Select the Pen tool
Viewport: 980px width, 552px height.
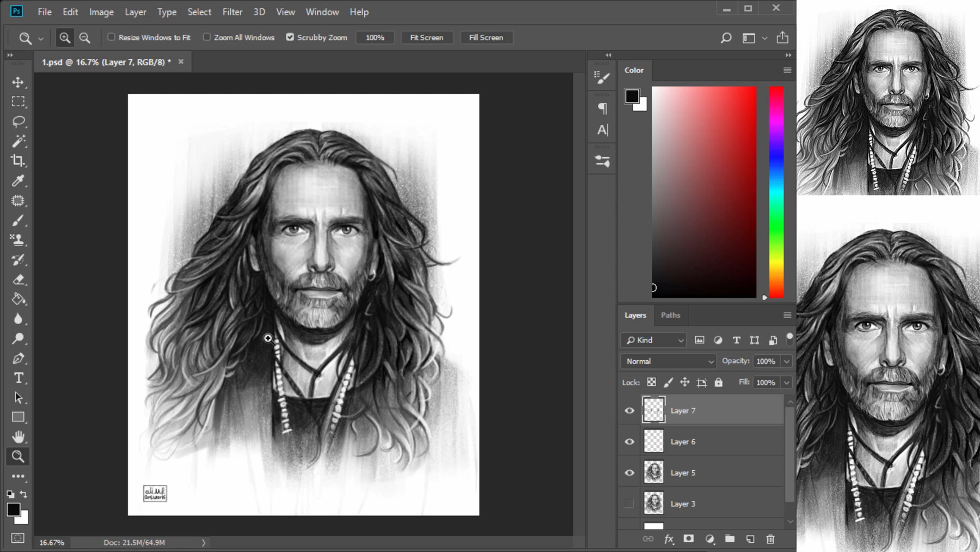[18, 358]
